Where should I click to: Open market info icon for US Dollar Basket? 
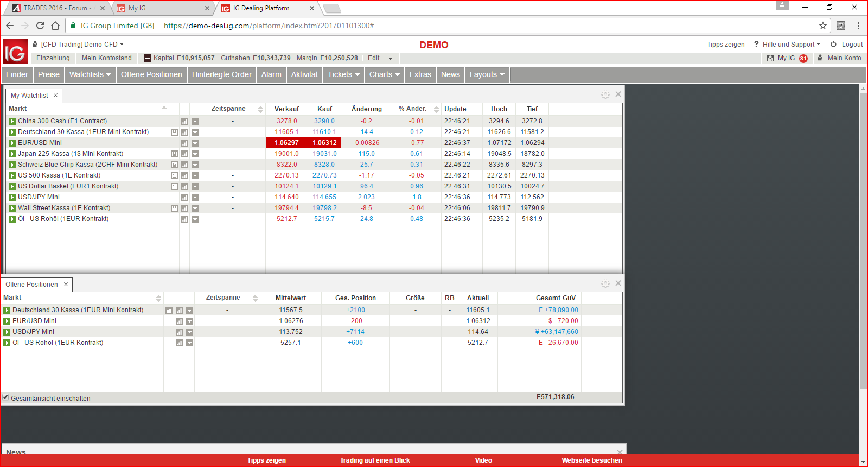[x=174, y=186]
